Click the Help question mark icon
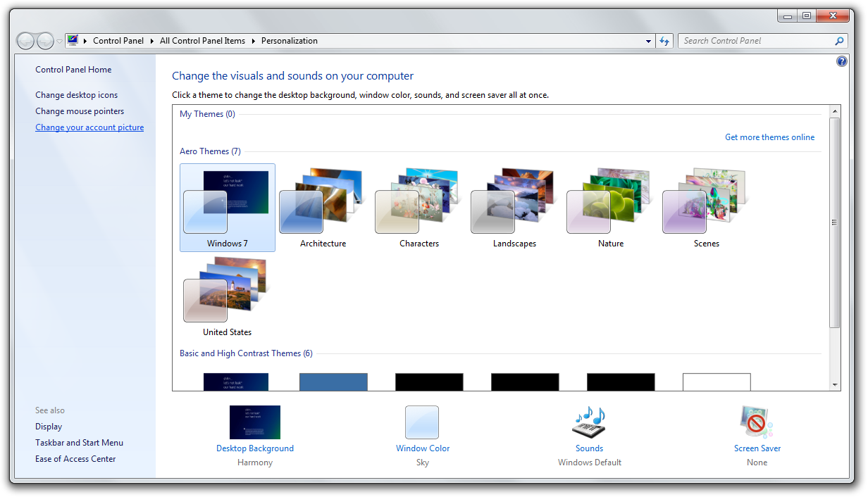Viewport: 868px width, 497px height. coord(841,62)
